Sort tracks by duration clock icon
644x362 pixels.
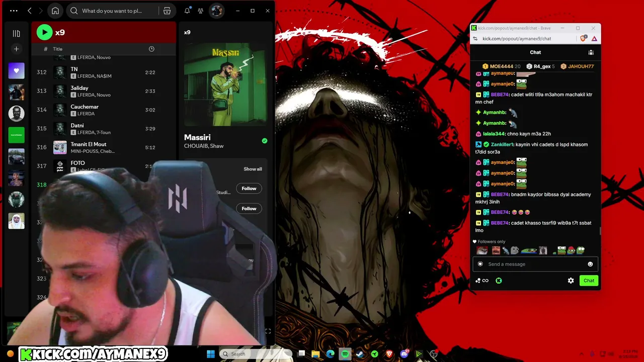(x=151, y=49)
